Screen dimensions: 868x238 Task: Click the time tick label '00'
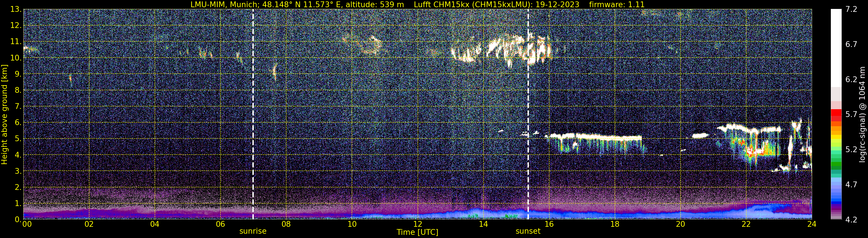pos(27,224)
